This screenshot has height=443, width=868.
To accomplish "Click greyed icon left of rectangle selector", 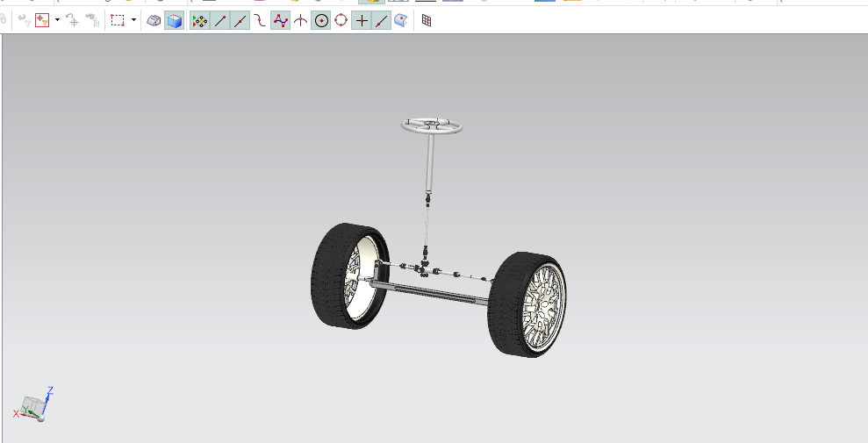I will 92,21.
